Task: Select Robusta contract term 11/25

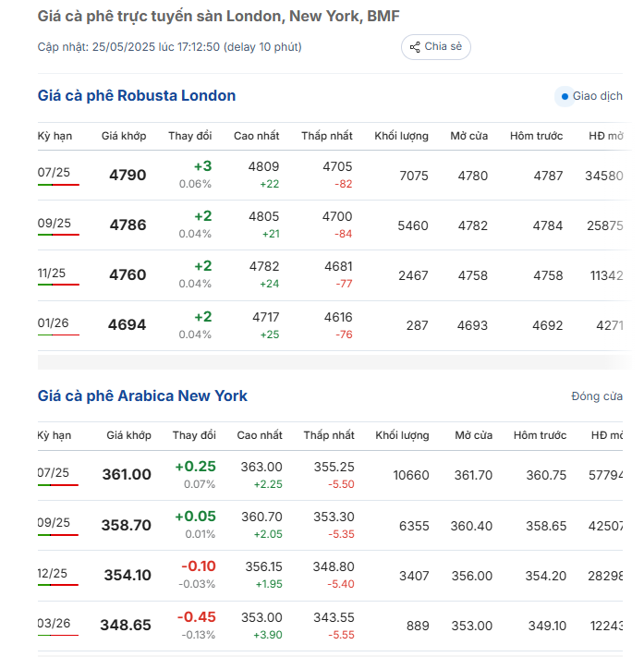Action: 52,274
